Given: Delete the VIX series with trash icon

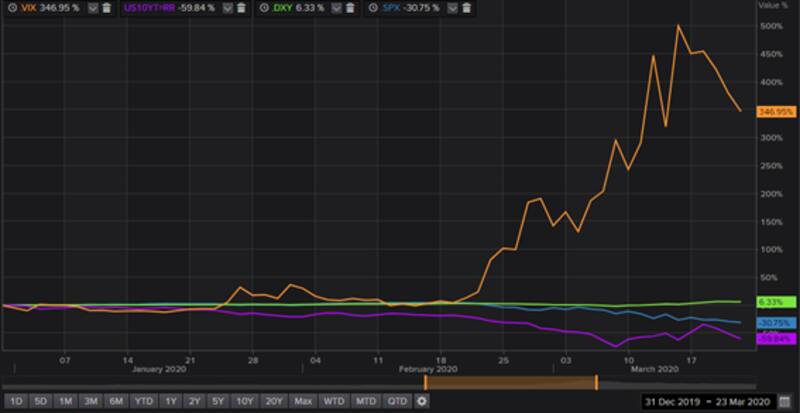Looking at the screenshot, I should pos(106,7).
